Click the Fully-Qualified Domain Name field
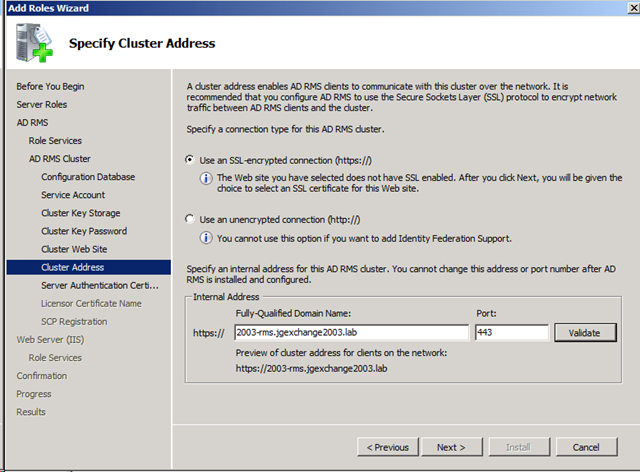This screenshot has width=640, height=472. coord(352,332)
